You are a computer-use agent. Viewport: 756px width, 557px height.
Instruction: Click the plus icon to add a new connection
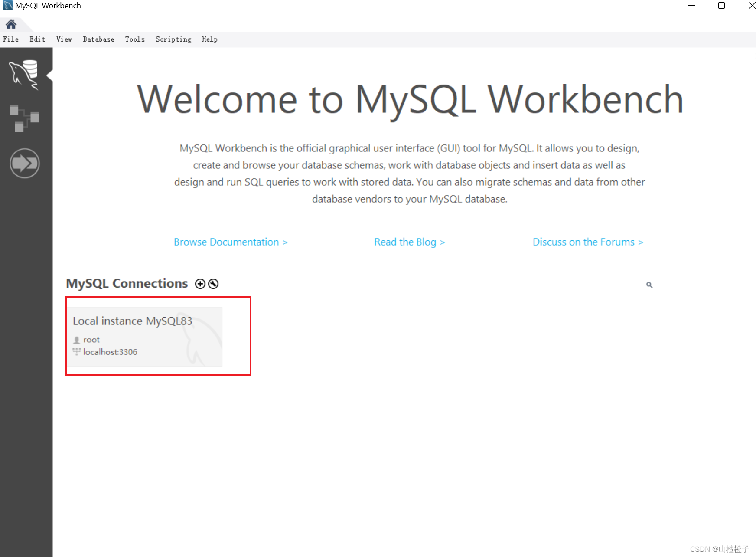[x=200, y=284]
